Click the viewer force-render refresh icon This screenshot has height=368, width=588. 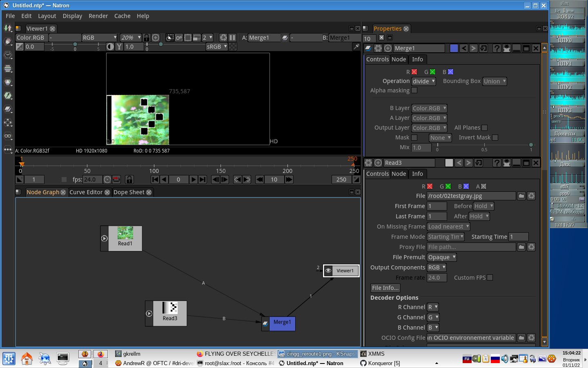point(223,38)
